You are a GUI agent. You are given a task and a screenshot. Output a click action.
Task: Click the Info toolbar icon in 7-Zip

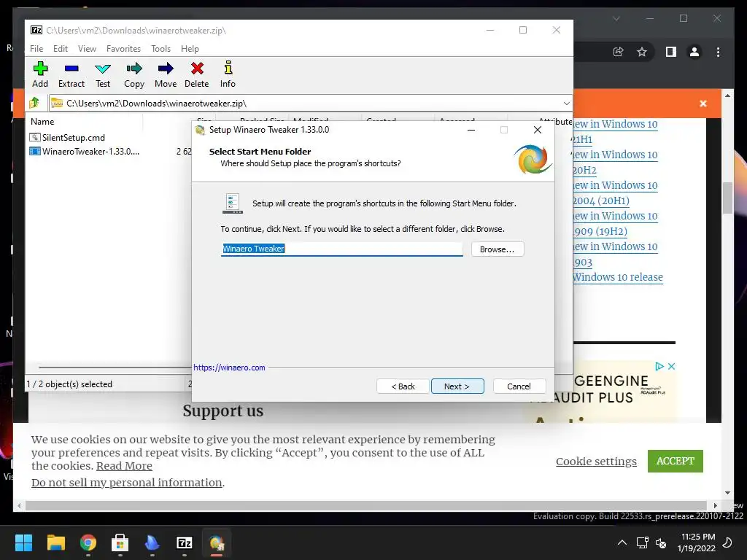[x=228, y=74]
